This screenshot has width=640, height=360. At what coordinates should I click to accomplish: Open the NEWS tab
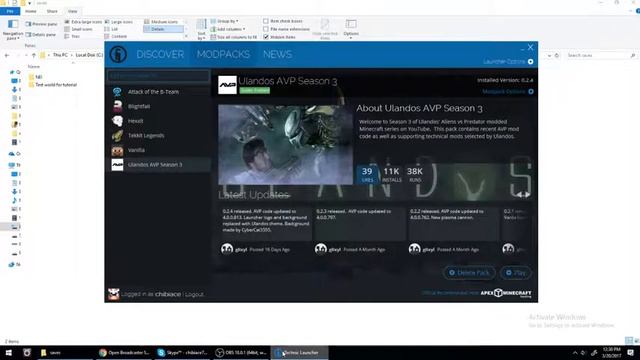click(x=278, y=54)
